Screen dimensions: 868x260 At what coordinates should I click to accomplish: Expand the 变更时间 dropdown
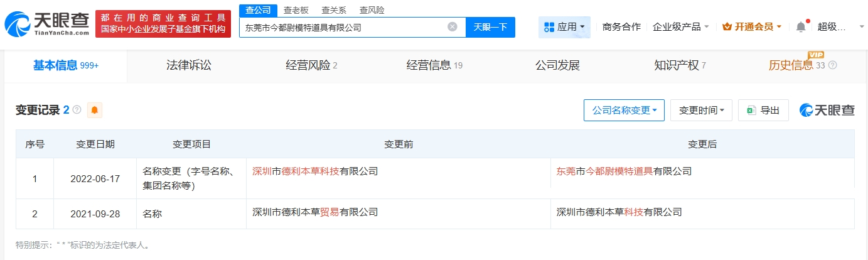click(701, 110)
